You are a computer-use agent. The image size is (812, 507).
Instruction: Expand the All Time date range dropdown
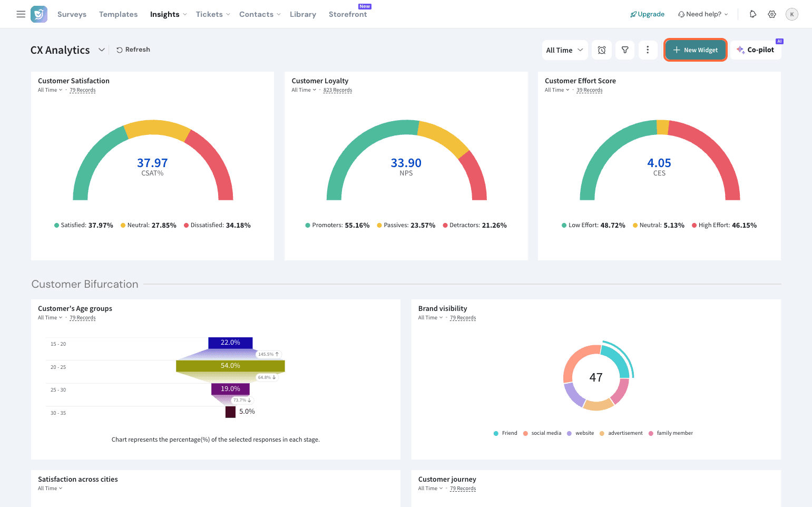click(564, 50)
